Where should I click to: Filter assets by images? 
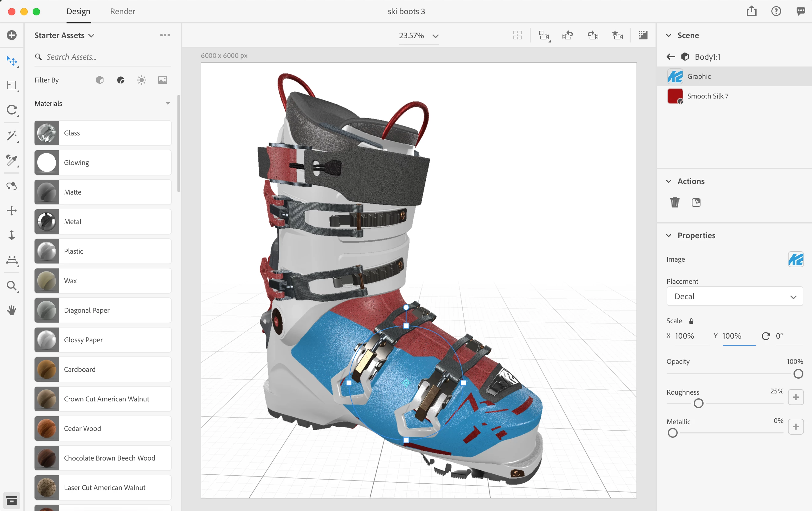[163, 80]
